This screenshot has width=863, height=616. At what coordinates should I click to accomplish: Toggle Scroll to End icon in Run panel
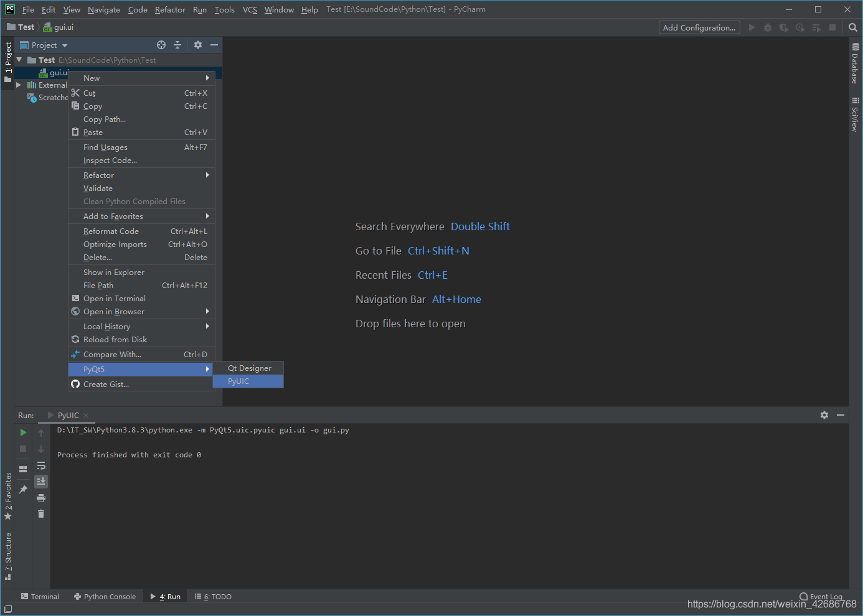tap(41, 482)
